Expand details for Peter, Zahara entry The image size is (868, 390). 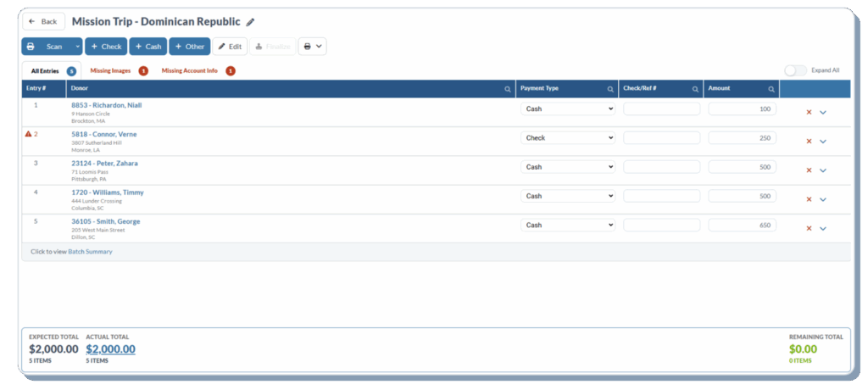[x=822, y=170]
